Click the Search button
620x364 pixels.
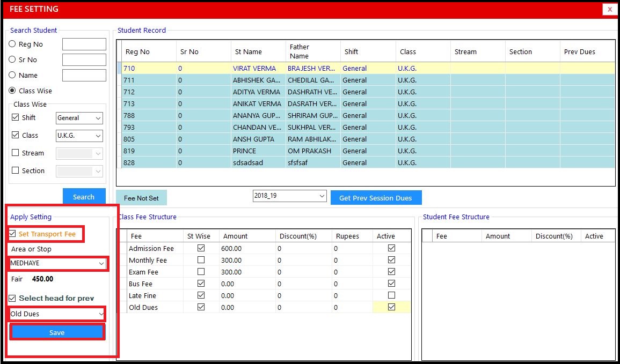coord(84,197)
